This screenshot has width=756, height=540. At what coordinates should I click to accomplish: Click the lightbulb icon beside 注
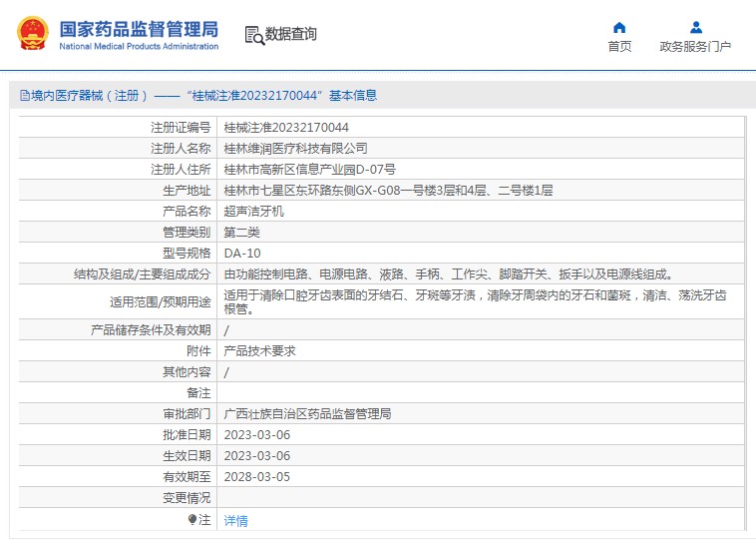pos(192,519)
